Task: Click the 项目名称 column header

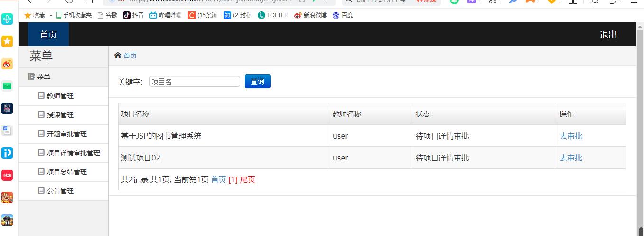Action: [x=224, y=114]
